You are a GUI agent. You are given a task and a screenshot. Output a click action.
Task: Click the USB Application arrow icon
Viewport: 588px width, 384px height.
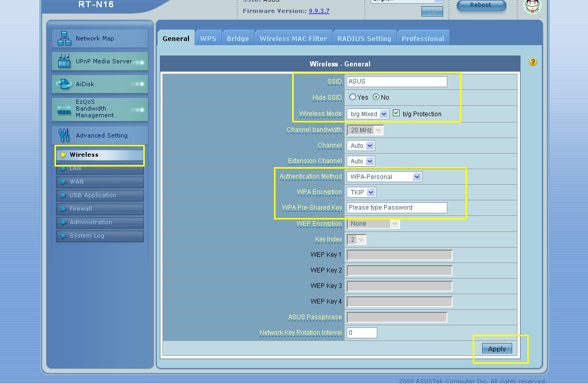63,195
